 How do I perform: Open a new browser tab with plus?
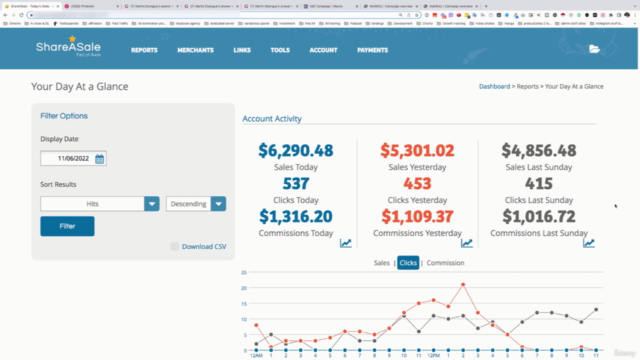pyautogui.click(x=486, y=6)
